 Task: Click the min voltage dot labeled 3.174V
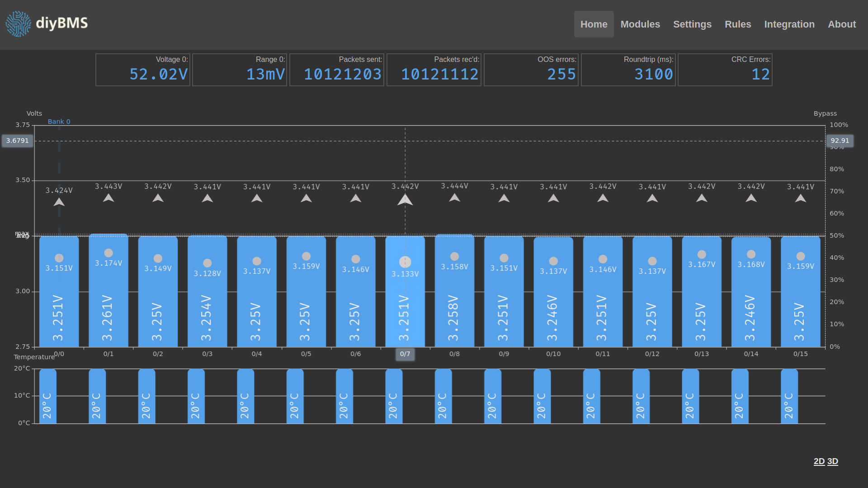pos(108,253)
